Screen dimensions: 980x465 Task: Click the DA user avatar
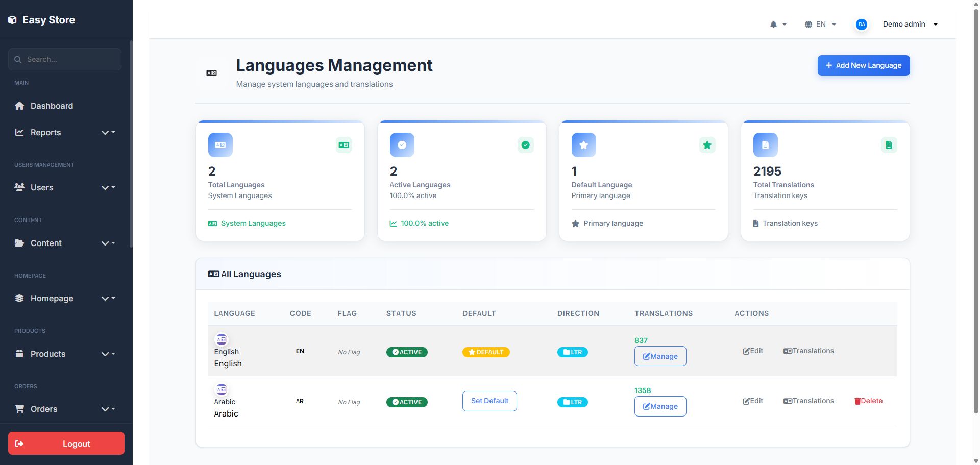tap(861, 25)
